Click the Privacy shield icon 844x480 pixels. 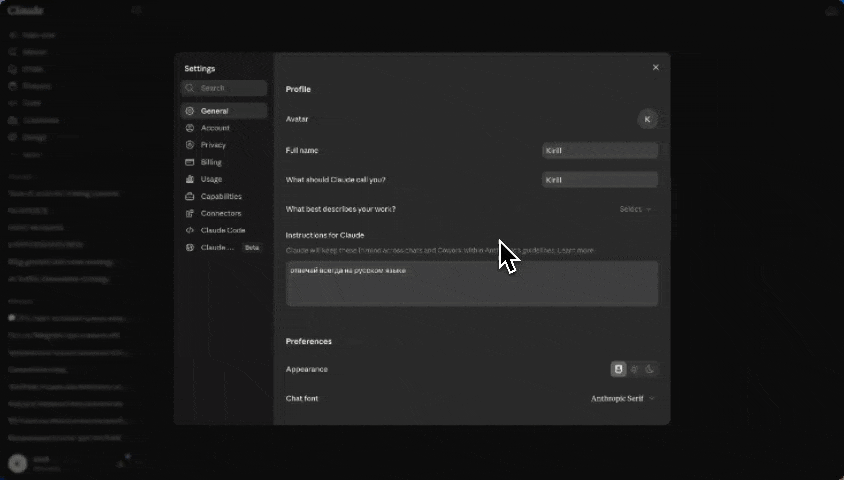[x=189, y=145]
